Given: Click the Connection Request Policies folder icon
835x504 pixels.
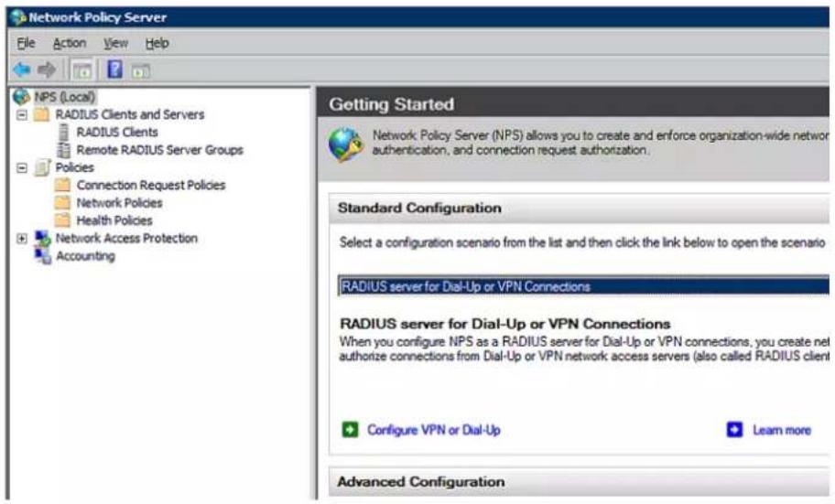Looking at the screenshot, I should (62, 185).
